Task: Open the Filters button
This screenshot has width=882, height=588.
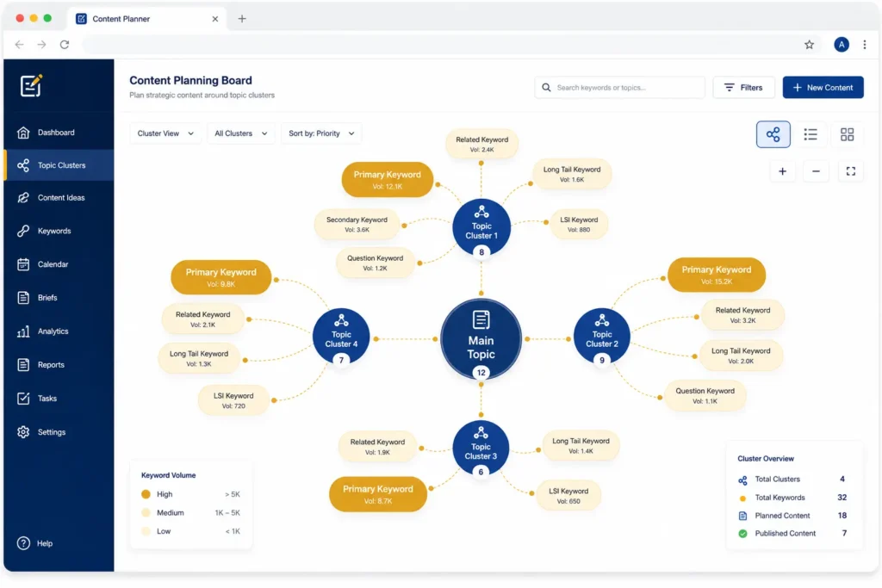Action: tap(743, 88)
